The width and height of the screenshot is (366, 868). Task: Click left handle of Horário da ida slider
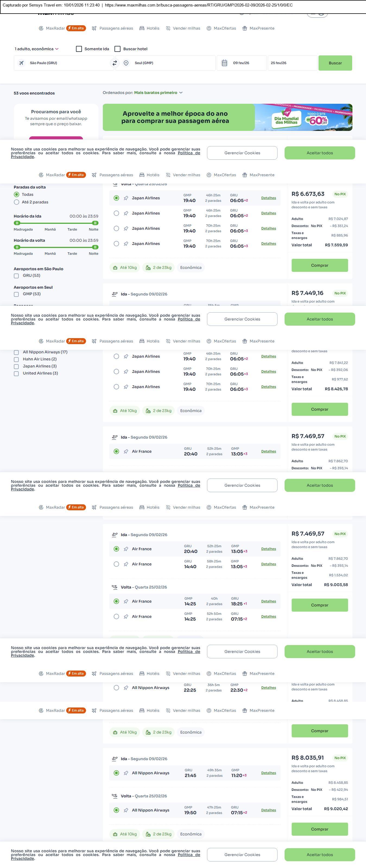click(17, 223)
